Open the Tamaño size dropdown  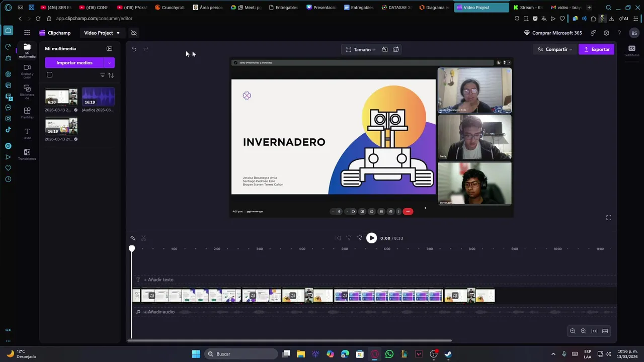pos(361,49)
